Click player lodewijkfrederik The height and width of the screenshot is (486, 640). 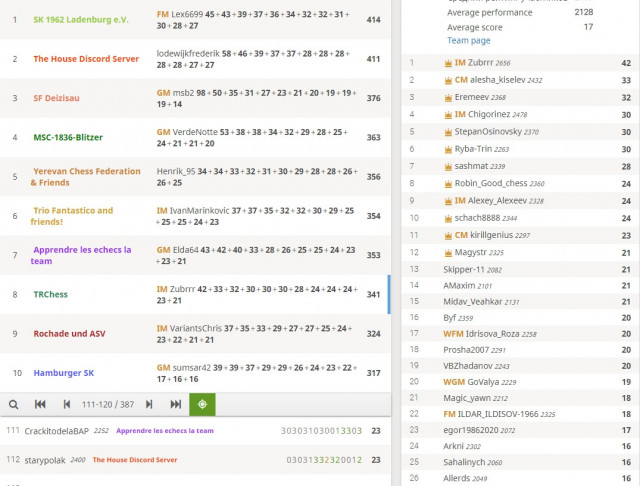tap(188, 53)
